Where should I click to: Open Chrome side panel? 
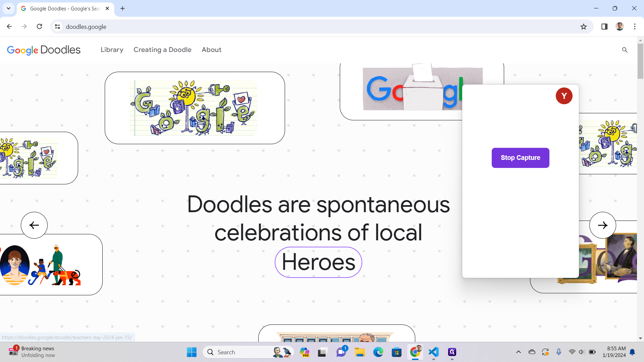tap(604, 26)
